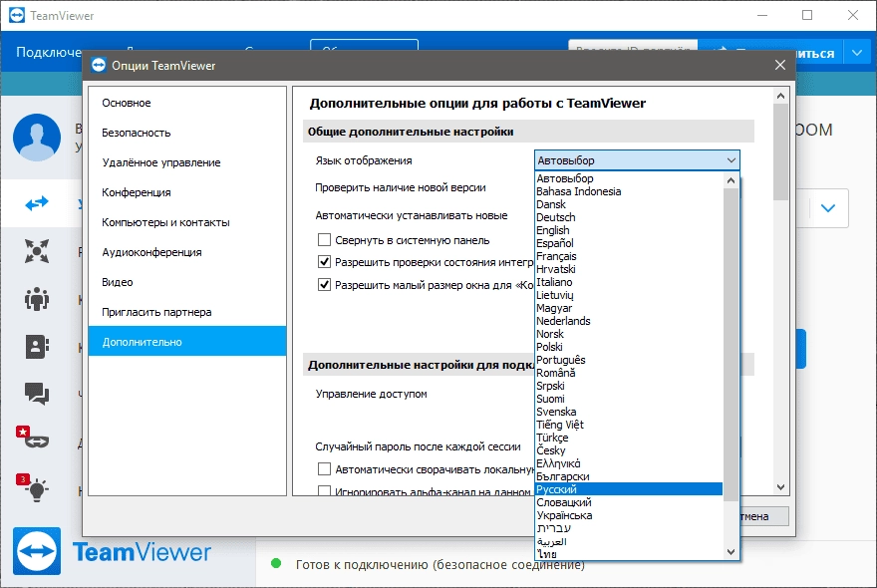Close the TeamViewer options dialog
Image resolution: width=877 pixels, height=588 pixels.
[x=780, y=65]
